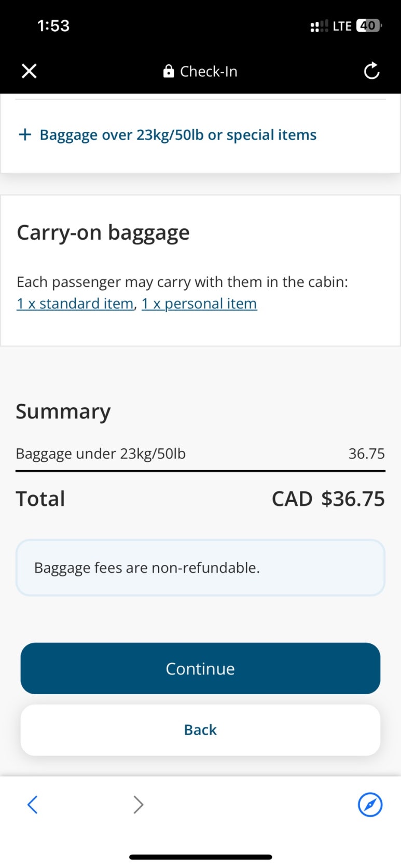The width and height of the screenshot is (401, 868).
Task: Tap the status bar clock
Action: point(53,25)
